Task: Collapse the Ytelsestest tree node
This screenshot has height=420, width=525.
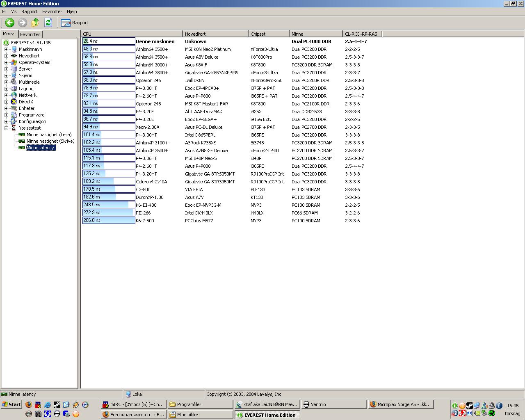Action: 6,128
